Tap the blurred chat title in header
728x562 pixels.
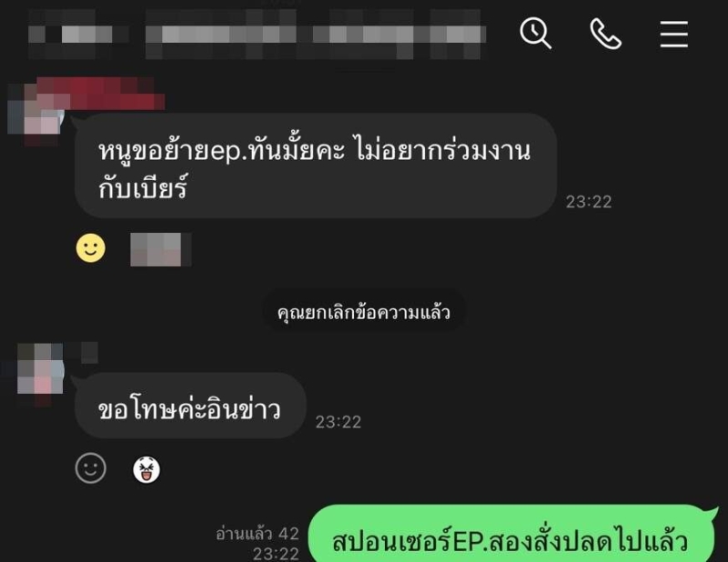[x=316, y=35]
